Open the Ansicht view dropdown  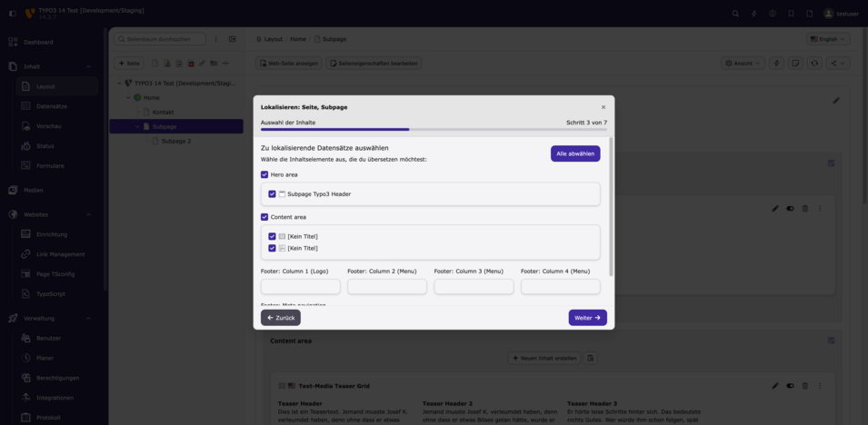(x=743, y=63)
